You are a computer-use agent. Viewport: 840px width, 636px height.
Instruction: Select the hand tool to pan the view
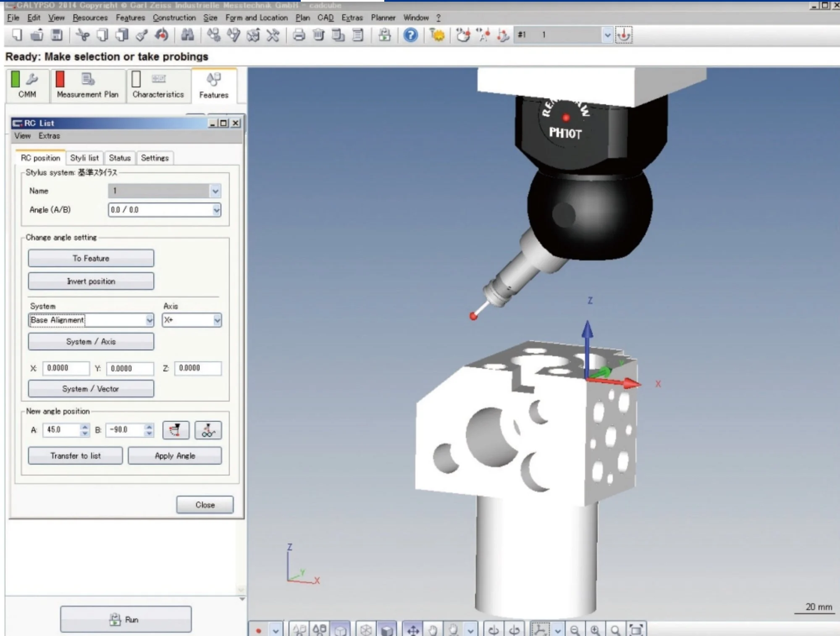[433, 629]
